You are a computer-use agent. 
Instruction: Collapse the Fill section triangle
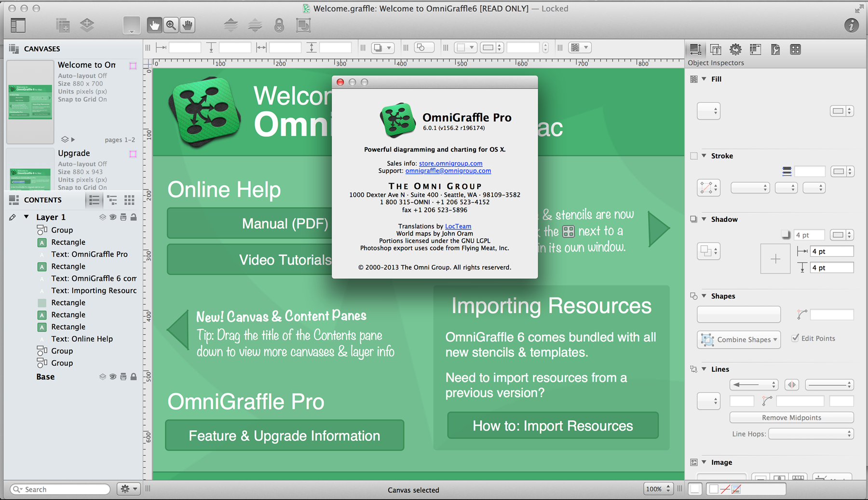(x=704, y=79)
